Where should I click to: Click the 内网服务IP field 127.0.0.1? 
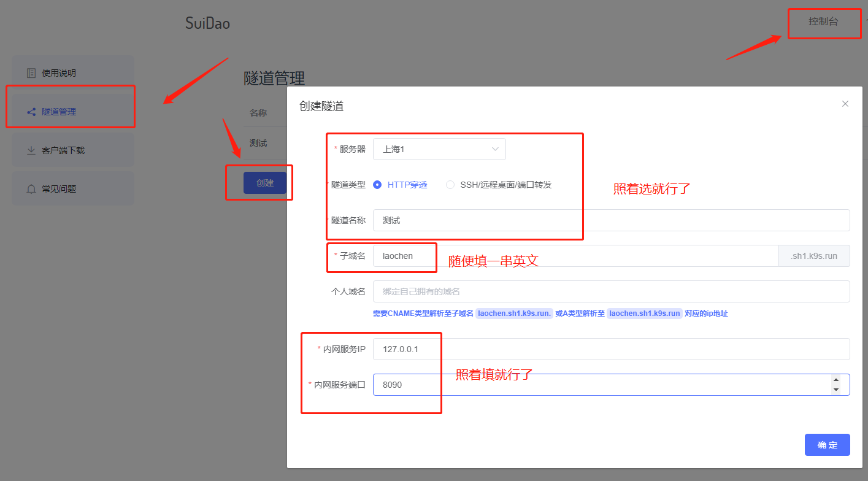pyautogui.click(x=612, y=349)
